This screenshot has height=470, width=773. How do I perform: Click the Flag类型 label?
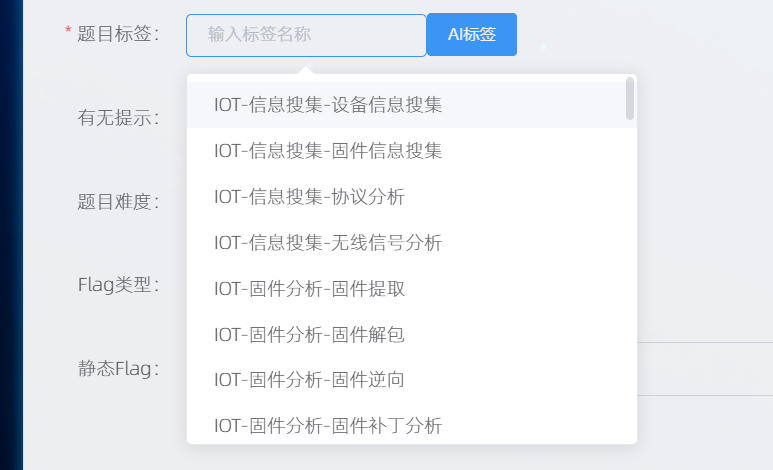(118, 285)
